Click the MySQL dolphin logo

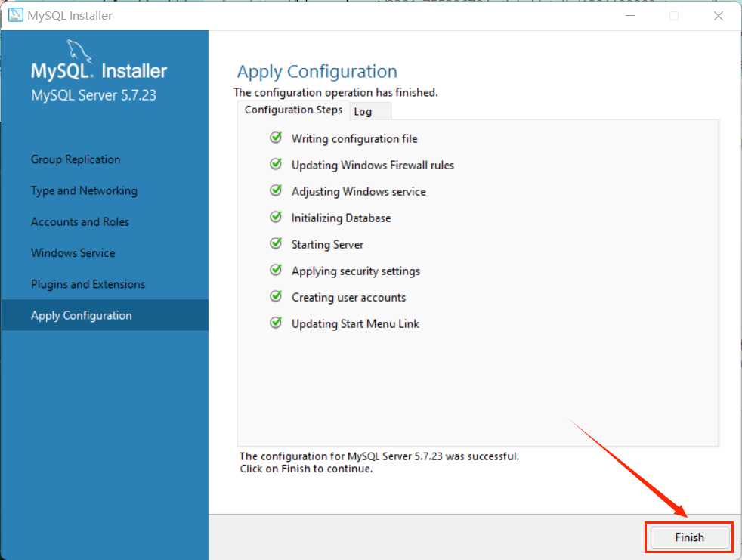tap(79, 51)
